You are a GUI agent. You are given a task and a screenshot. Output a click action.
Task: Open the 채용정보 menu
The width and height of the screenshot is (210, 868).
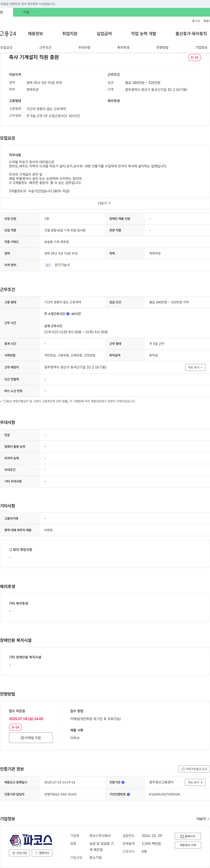tap(35, 34)
